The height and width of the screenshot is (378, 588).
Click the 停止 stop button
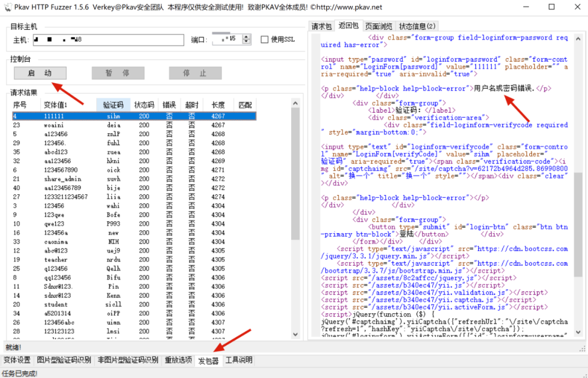coord(195,73)
